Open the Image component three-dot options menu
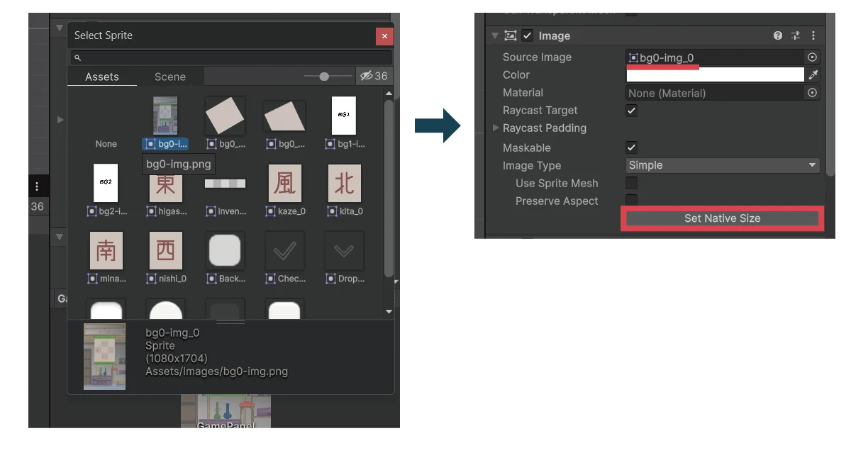868x453 pixels. pyautogui.click(x=813, y=35)
